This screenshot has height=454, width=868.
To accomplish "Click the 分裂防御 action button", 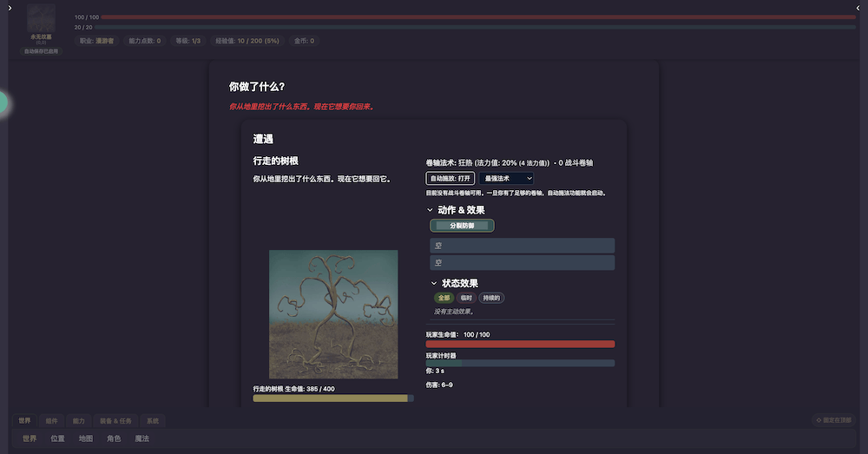I will pyautogui.click(x=462, y=226).
